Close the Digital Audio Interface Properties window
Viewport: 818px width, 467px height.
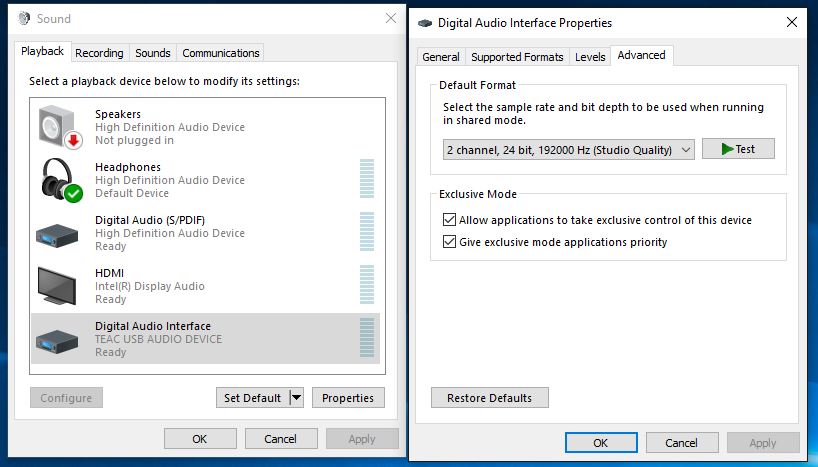pos(791,22)
